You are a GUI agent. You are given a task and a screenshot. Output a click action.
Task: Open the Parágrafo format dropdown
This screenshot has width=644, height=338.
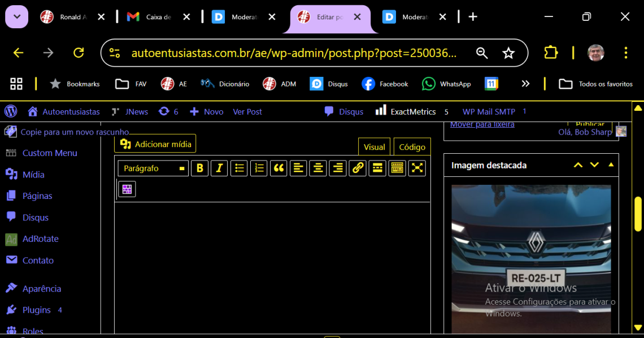tap(153, 168)
